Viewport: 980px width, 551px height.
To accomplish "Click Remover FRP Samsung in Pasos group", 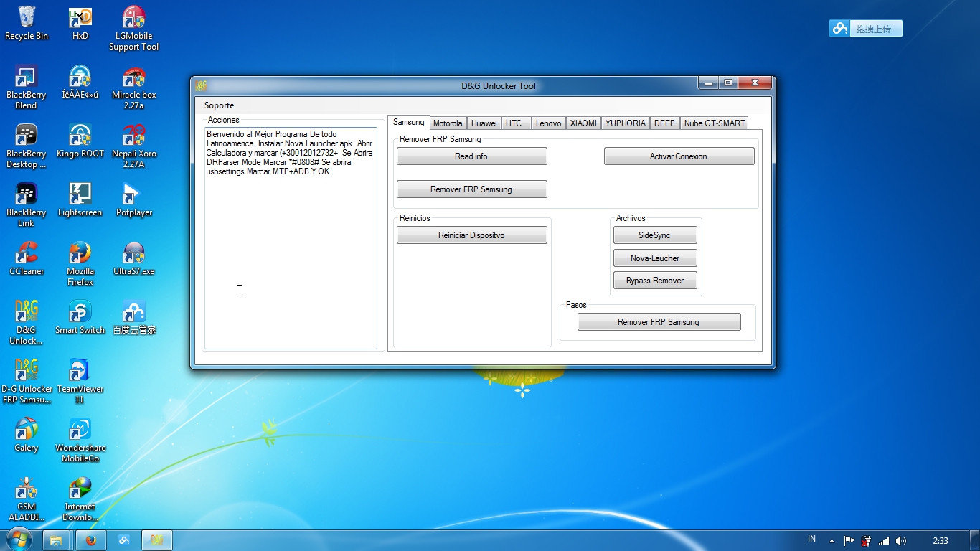I will pyautogui.click(x=659, y=322).
